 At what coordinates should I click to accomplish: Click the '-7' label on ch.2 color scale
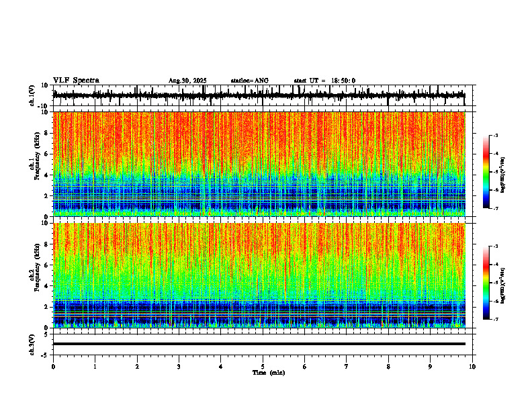[496, 319]
